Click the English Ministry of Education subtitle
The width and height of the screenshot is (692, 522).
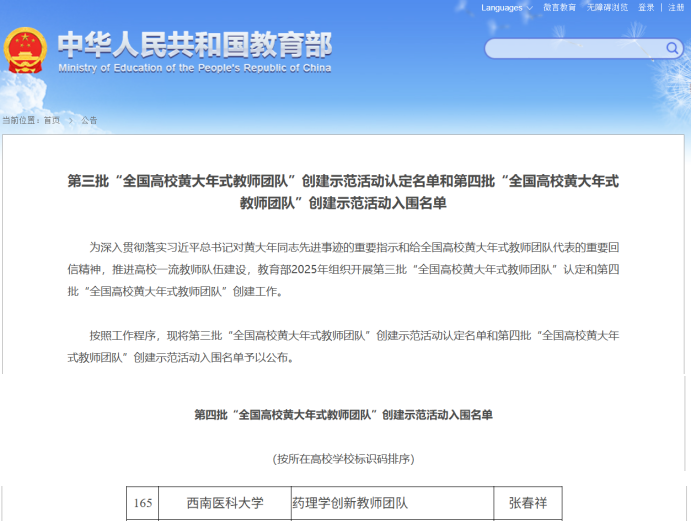194,68
